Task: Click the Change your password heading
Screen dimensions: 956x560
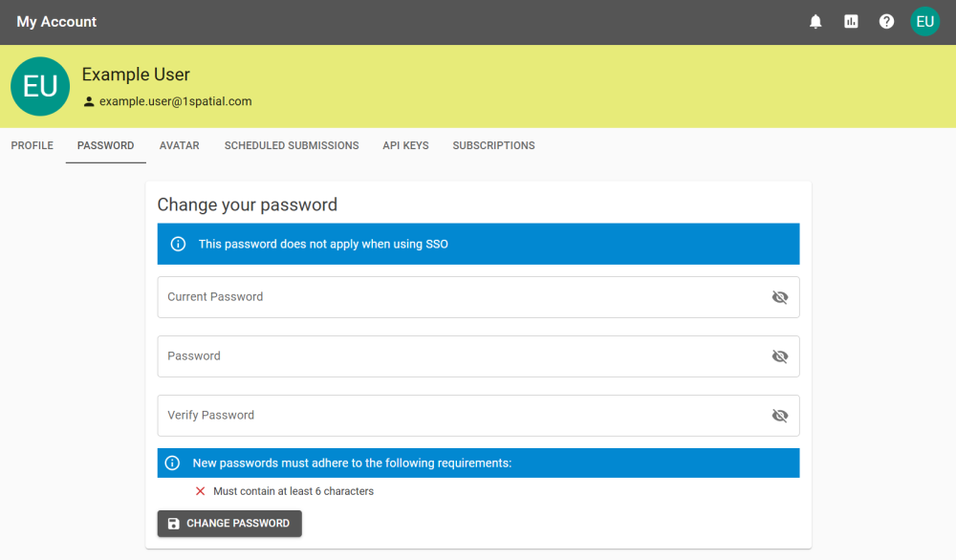Action: [247, 205]
